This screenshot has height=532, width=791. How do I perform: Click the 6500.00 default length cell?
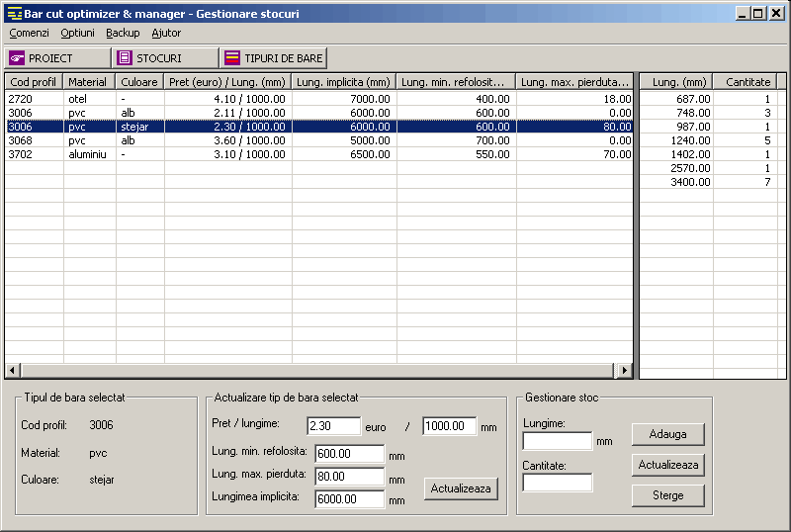point(344,154)
